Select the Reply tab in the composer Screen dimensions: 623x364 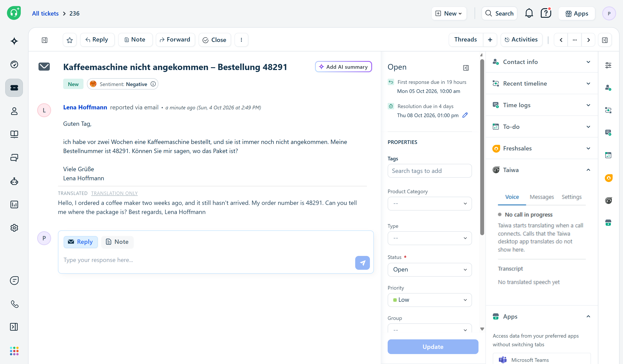click(81, 242)
